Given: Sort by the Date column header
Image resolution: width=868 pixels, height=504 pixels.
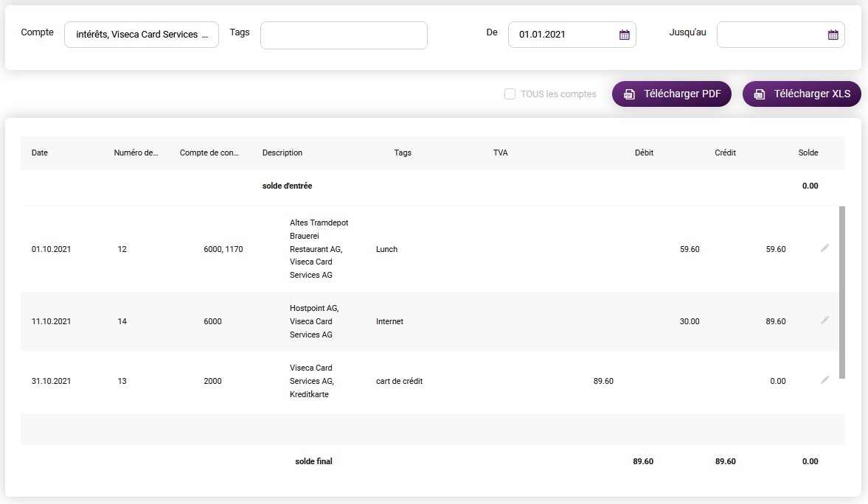Looking at the screenshot, I should pos(40,153).
